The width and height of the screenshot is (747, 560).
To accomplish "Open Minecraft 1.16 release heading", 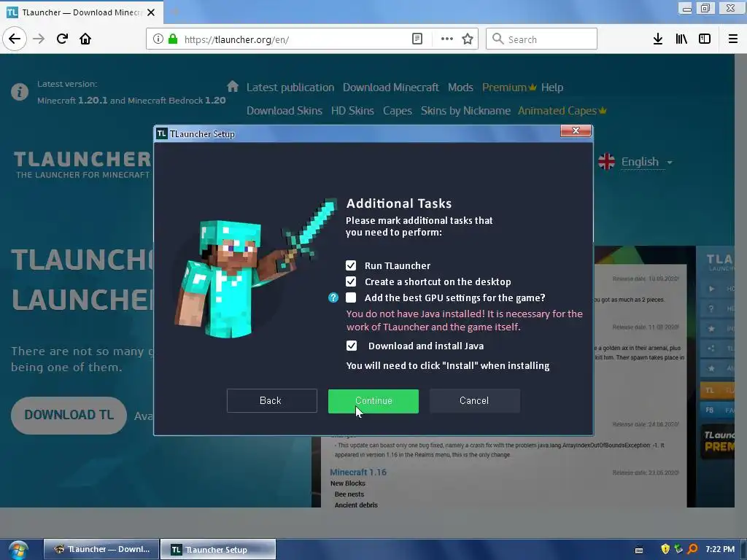I will pos(358,472).
